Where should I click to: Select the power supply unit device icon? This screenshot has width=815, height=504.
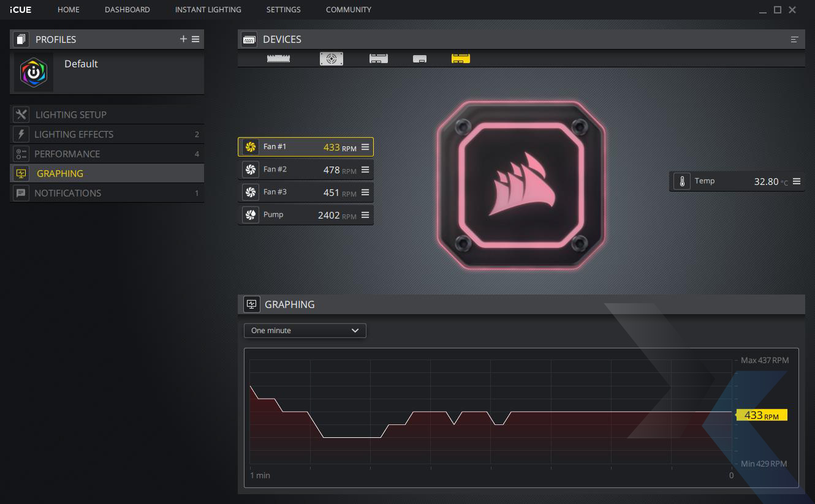coord(332,59)
